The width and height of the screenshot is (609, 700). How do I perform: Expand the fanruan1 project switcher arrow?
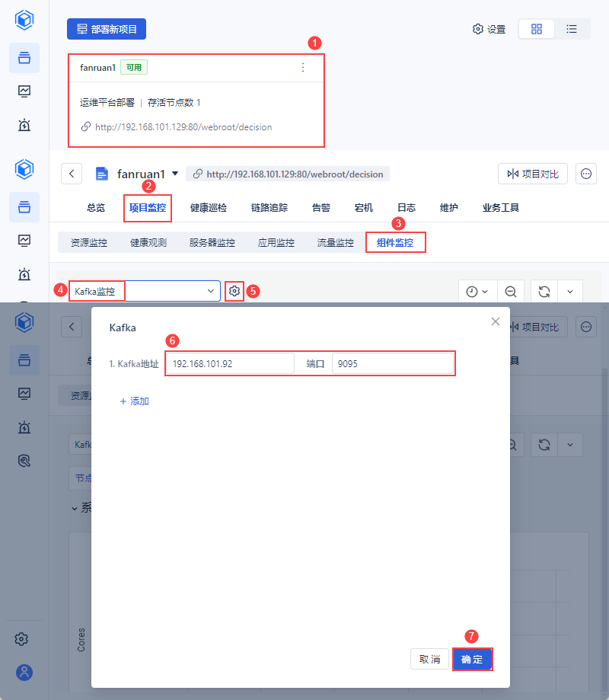point(175,173)
